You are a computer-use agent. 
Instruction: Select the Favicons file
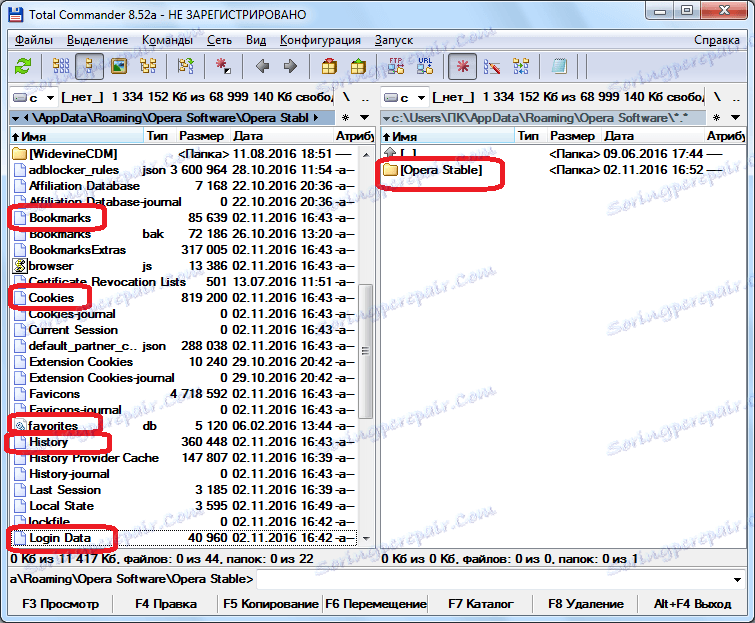[183, 394]
